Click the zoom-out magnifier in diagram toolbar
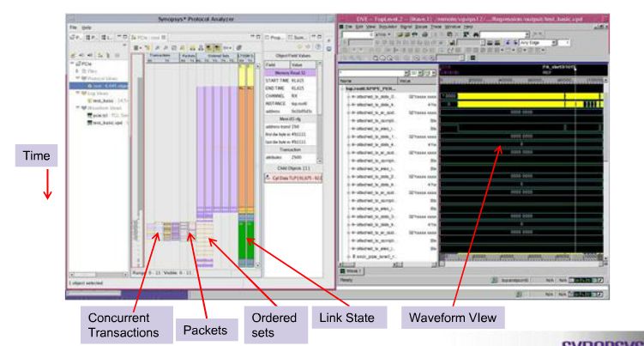The width and height of the screenshot is (644, 346). (166, 48)
